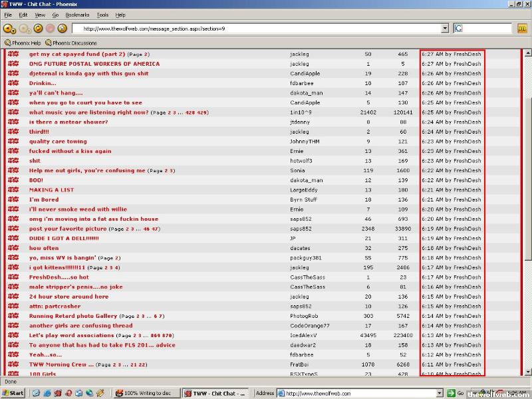This screenshot has width=532, height=399.
Task: Expand the URL bar history dropdown
Action: [445, 29]
